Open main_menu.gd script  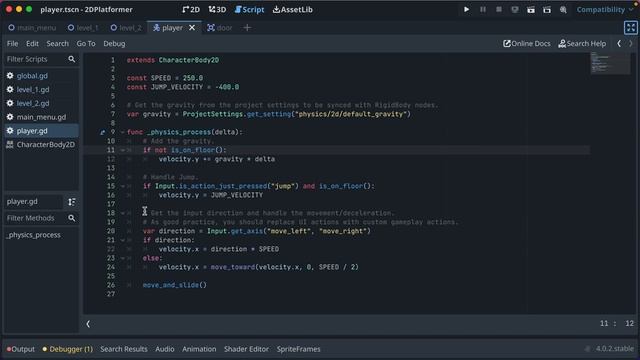(x=41, y=117)
